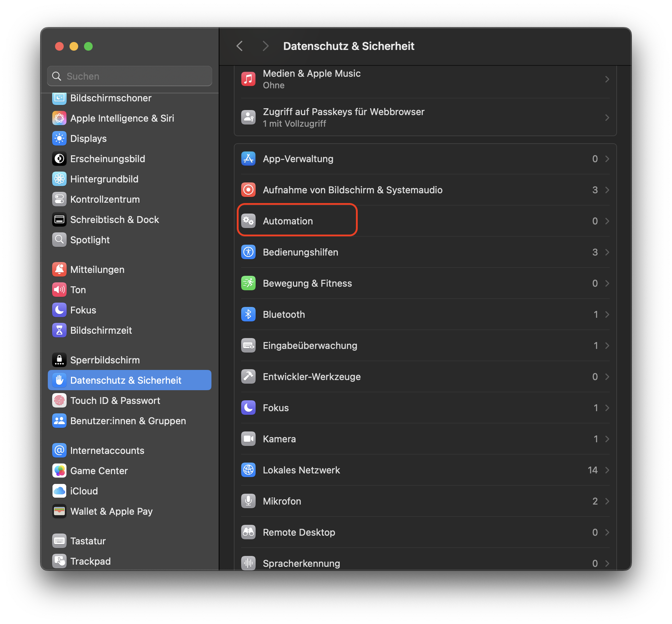Select the Bluetooth icon in the list

pos(248,314)
